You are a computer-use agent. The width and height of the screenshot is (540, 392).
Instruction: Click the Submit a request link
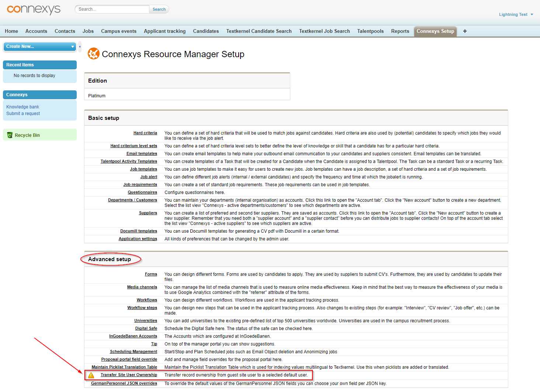pos(23,114)
